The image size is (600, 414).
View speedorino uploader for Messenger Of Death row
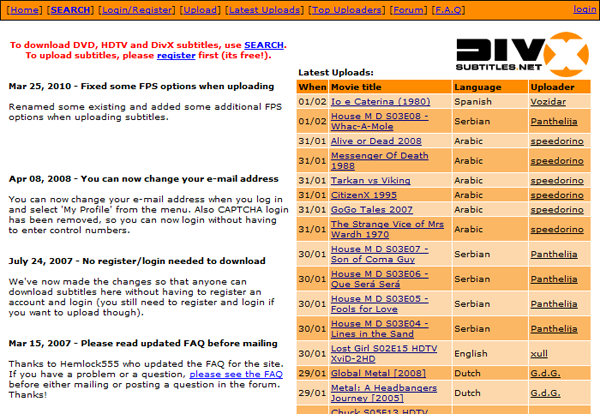557,161
